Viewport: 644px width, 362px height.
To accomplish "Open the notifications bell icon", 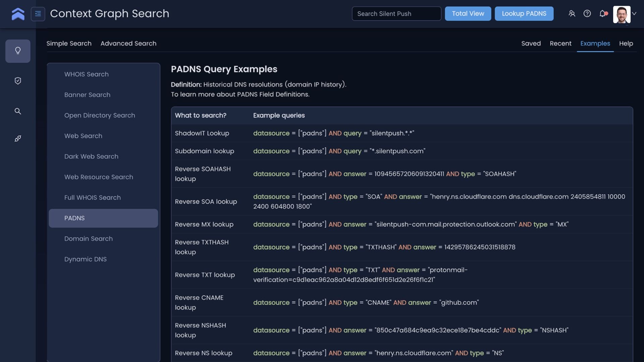I will click(x=603, y=14).
